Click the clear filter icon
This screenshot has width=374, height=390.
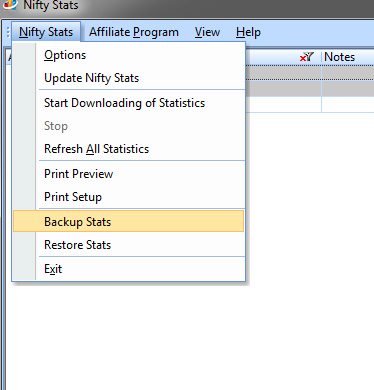click(307, 57)
